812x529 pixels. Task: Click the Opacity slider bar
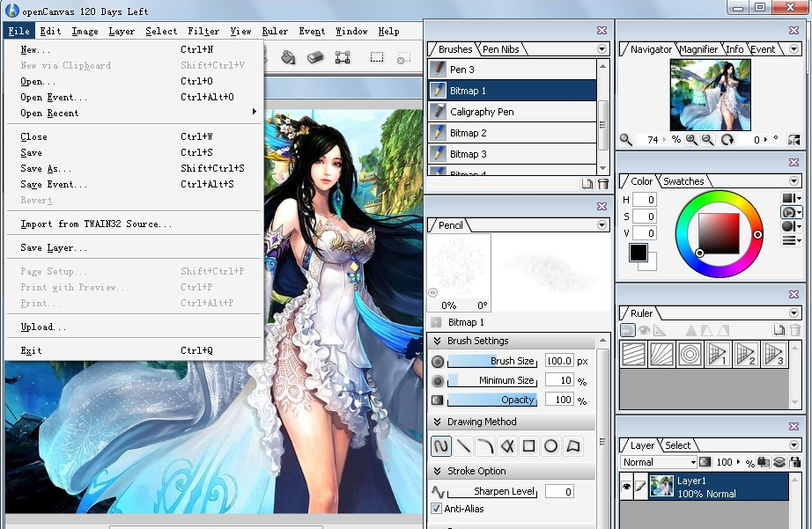492,400
